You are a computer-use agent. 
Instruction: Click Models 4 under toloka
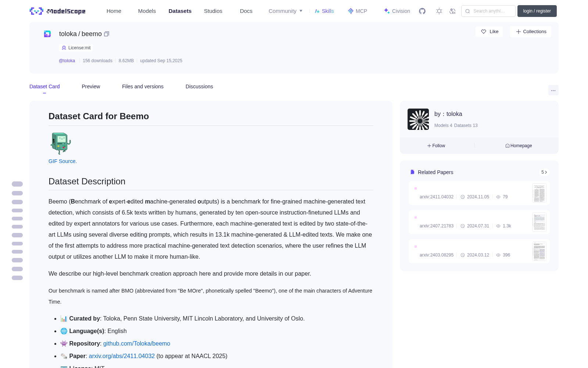tap(443, 125)
